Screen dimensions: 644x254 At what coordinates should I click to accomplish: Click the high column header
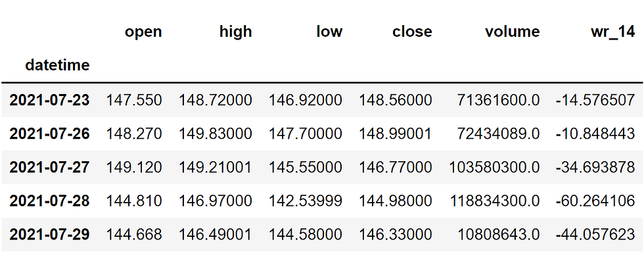point(235,31)
